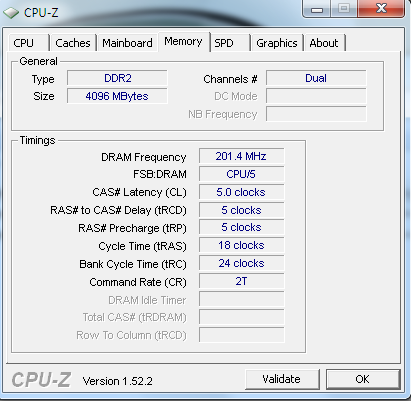Click the Command Rate value 2T
411x401 pixels.
(242, 282)
